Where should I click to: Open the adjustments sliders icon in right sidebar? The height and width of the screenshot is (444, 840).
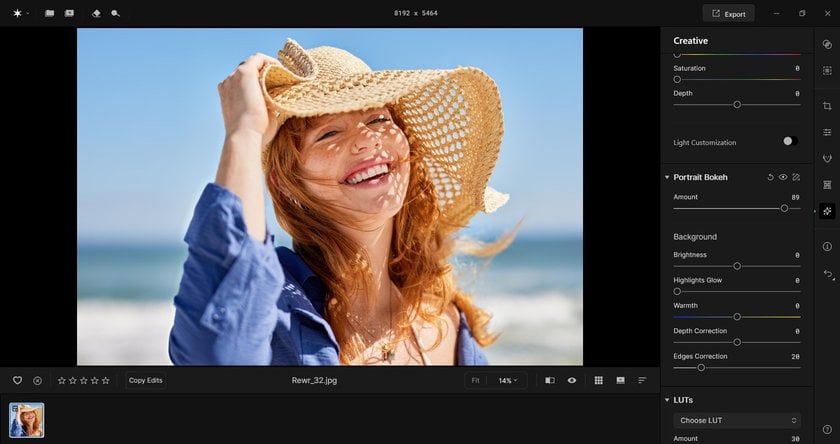827,132
